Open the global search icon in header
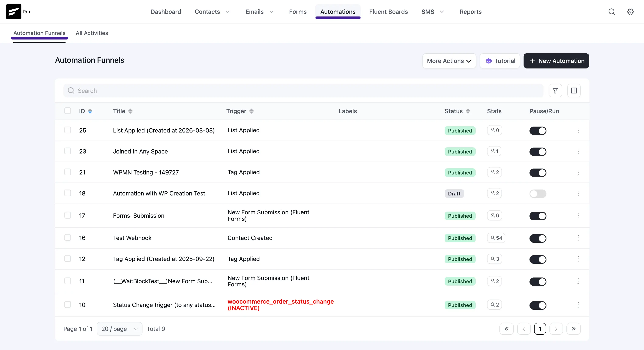 point(612,12)
